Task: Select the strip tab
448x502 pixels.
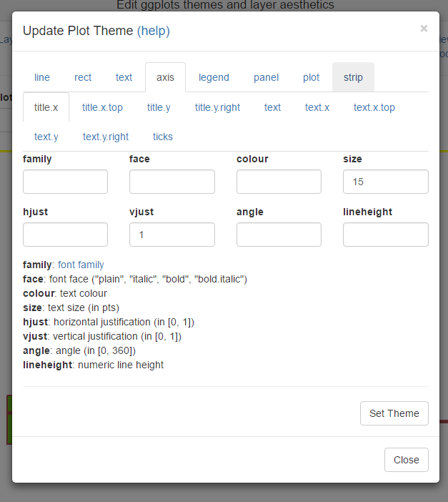Action: [353, 77]
